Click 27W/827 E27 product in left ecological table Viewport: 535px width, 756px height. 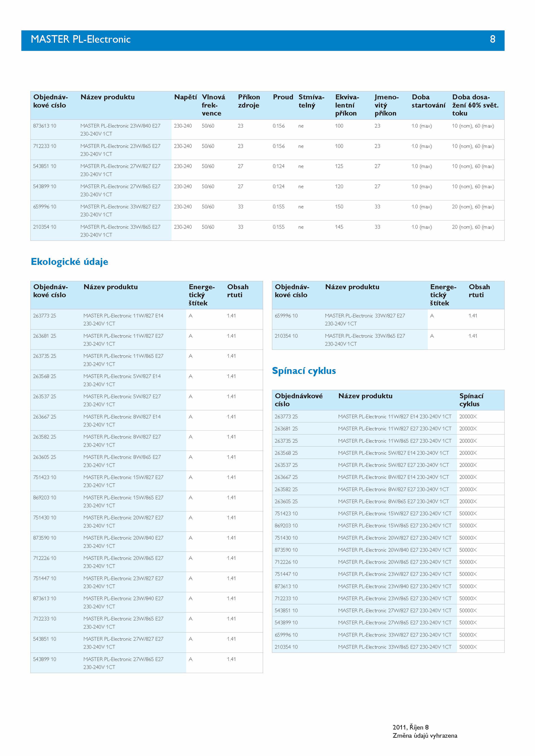tap(123, 643)
